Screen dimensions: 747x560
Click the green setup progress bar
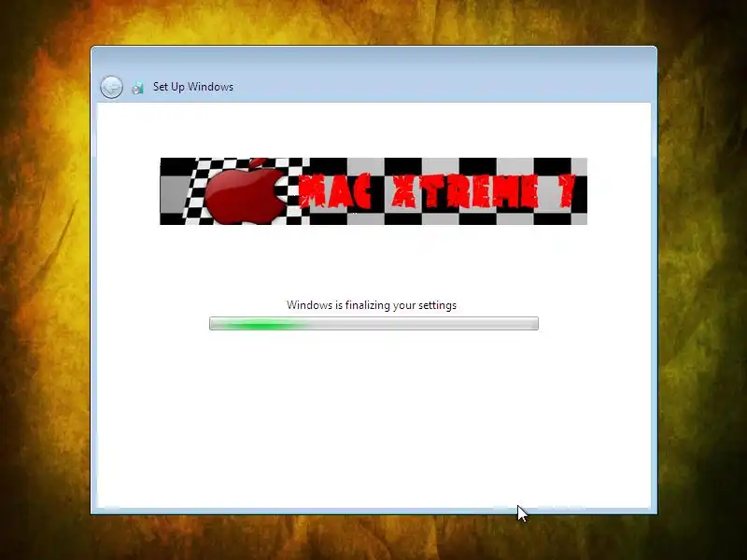click(374, 323)
